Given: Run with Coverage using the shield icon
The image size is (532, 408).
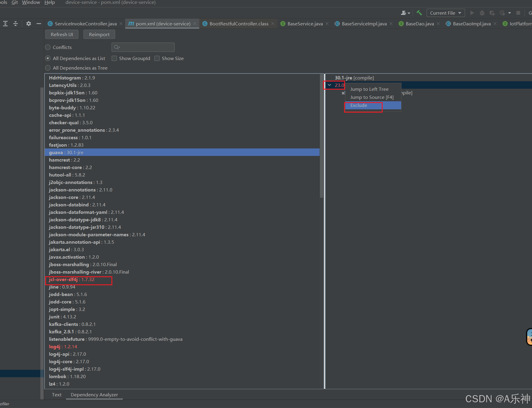Looking at the screenshot, I should point(492,13).
